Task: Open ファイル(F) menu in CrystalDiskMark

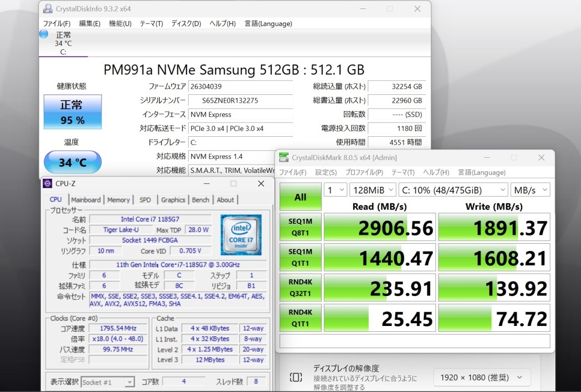Action: [x=293, y=172]
